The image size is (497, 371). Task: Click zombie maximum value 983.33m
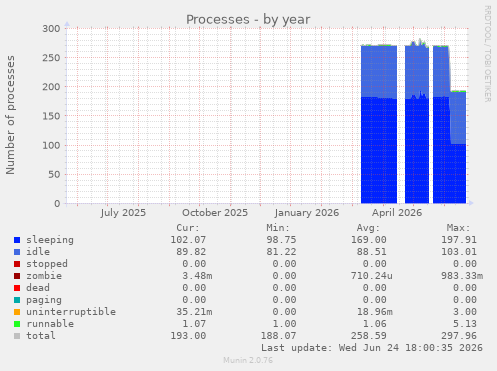tap(462, 276)
